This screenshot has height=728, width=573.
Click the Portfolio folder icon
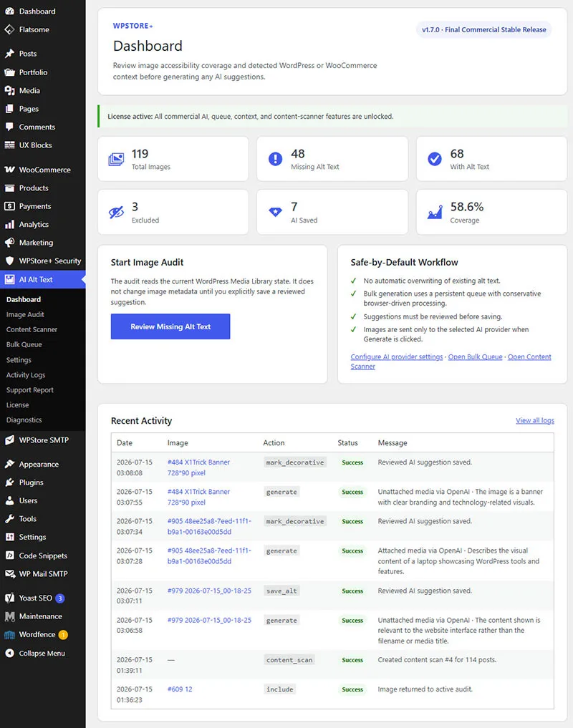[9, 72]
